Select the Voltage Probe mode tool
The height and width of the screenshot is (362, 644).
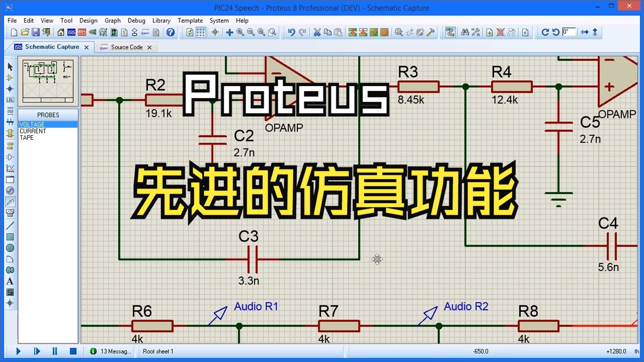(x=10, y=202)
